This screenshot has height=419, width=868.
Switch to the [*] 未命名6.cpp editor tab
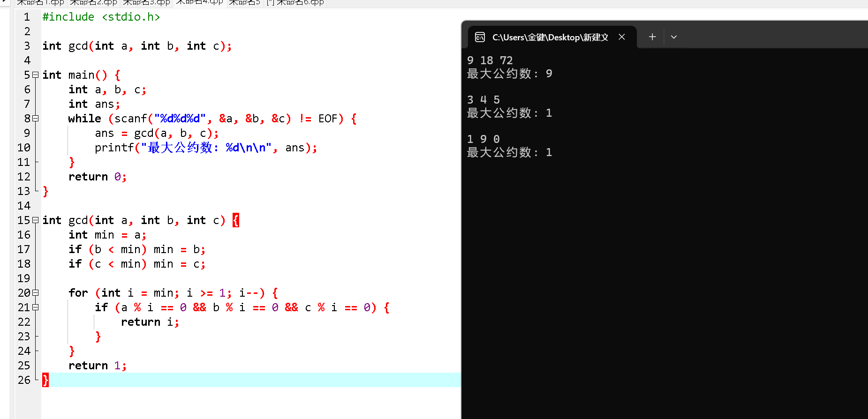pos(295,2)
